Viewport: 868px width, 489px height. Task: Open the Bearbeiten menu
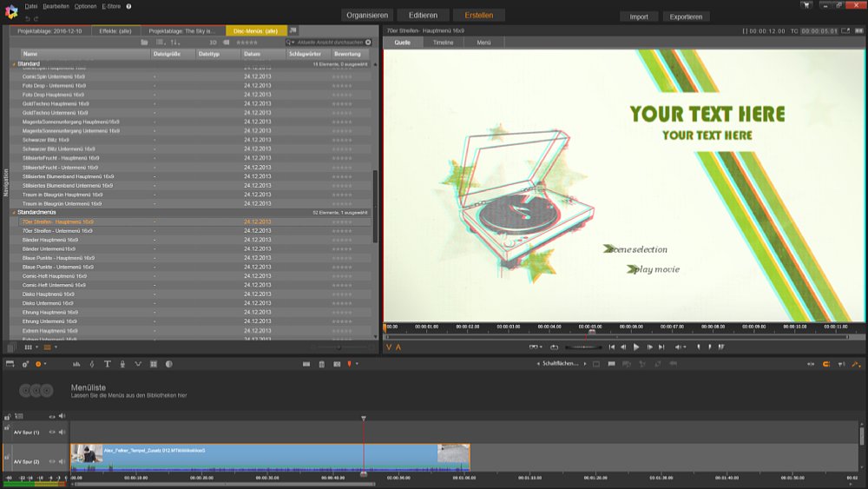[56, 6]
